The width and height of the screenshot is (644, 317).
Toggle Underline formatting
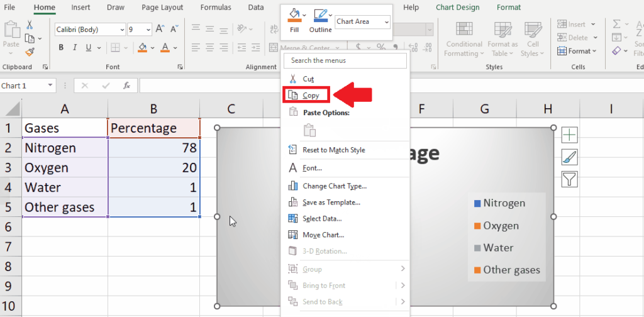click(88, 48)
